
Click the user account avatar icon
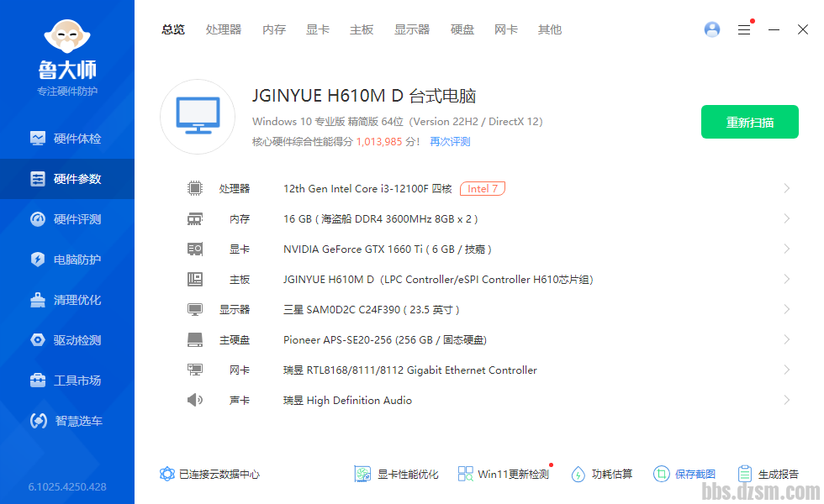[712, 29]
